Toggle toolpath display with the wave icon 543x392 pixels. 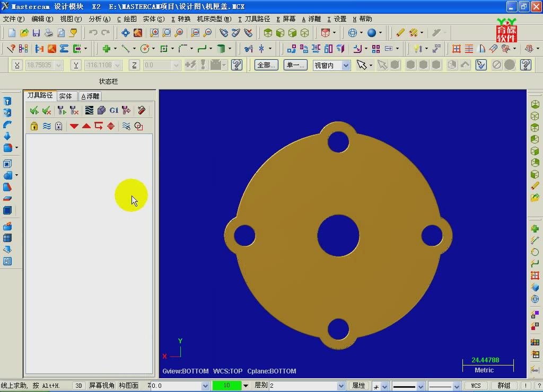click(x=47, y=126)
